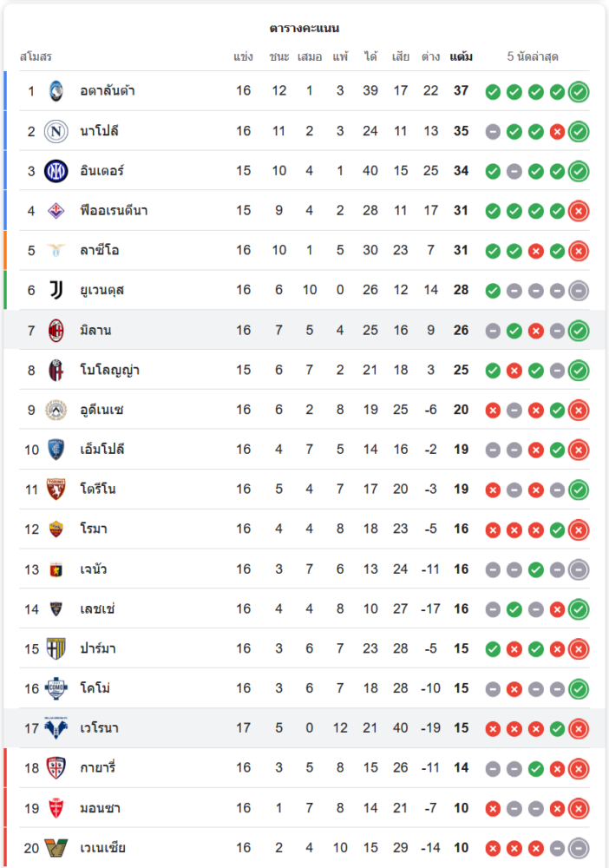The height and width of the screenshot is (868, 609).
Task: Select the เวโรนา table row name
Action: (100, 728)
